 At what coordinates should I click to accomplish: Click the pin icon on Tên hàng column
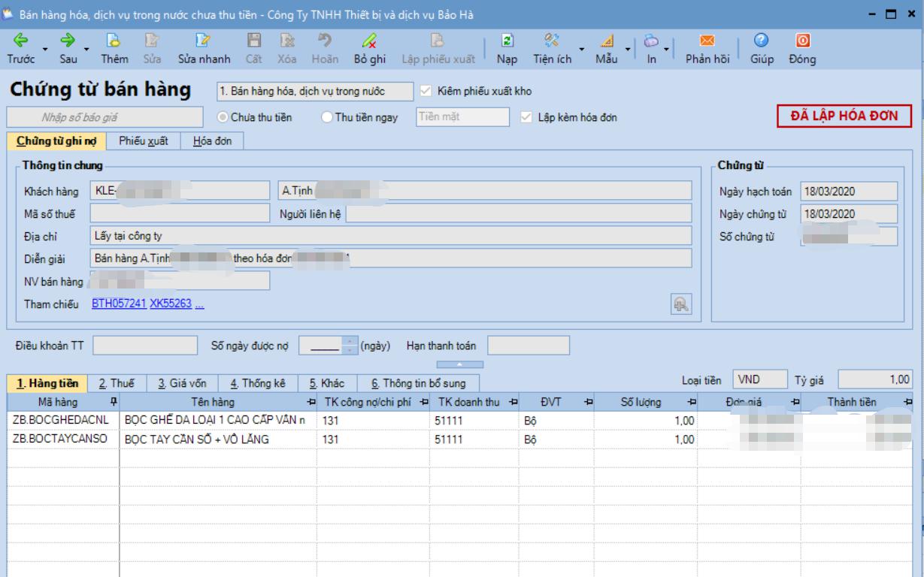coord(312,401)
